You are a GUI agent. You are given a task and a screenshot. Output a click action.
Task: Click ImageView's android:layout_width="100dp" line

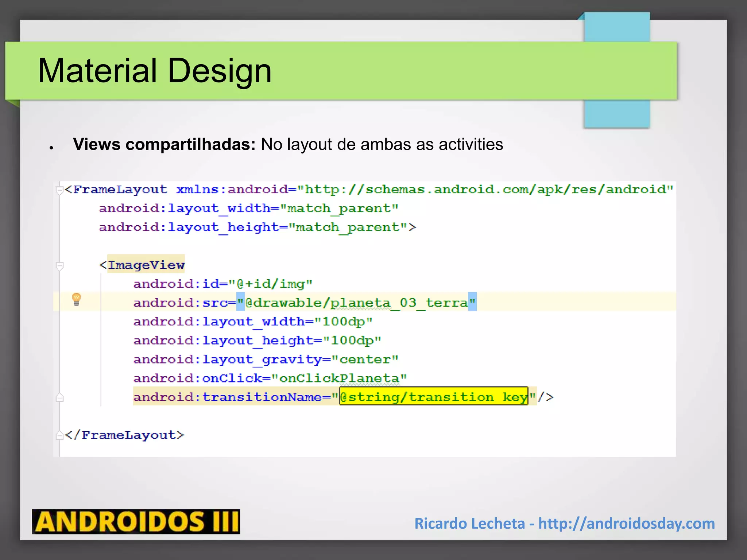[253, 322]
